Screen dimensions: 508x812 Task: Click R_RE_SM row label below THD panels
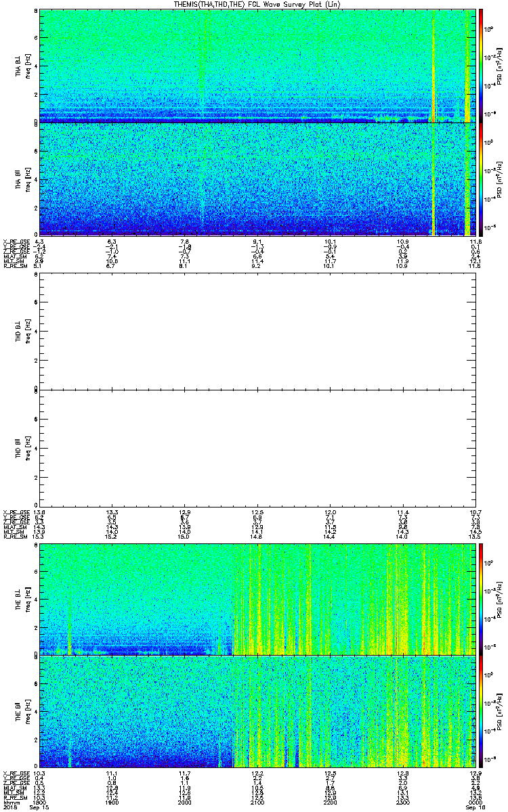(x=16, y=537)
